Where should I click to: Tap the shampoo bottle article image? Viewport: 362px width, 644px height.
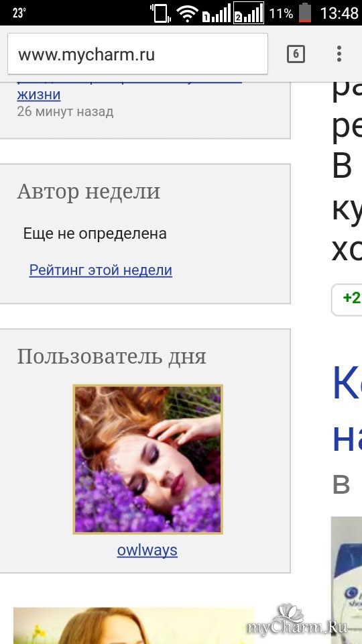click(347, 580)
